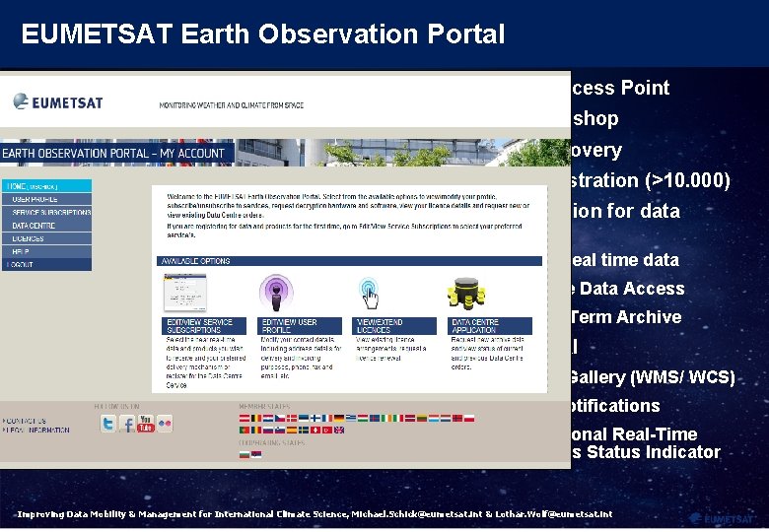The image size is (769, 532).
Task: Click the AVAILABLE OPTIONS section header
Action: pyautogui.click(x=349, y=261)
